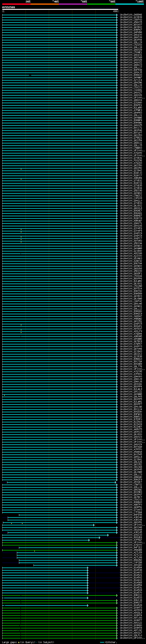Select hit label UniRef100_Q09HT3
Image resolution: width=146 pixels, height=644 pixels.
point(131,608)
